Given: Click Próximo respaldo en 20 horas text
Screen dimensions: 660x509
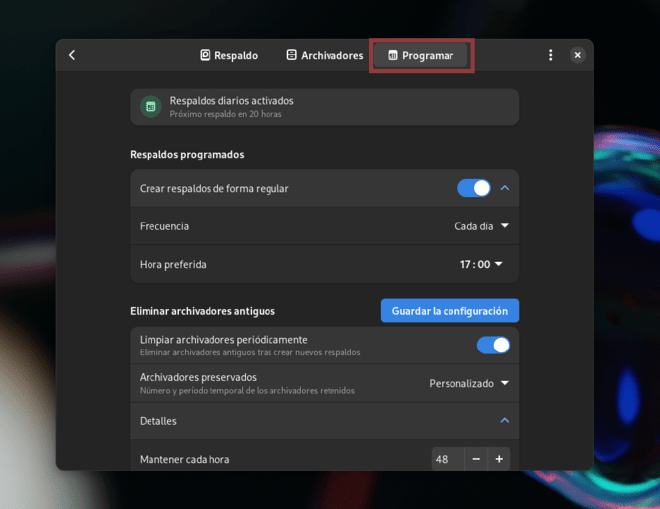Looking at the screenshot, I should (x=226, y=114).
